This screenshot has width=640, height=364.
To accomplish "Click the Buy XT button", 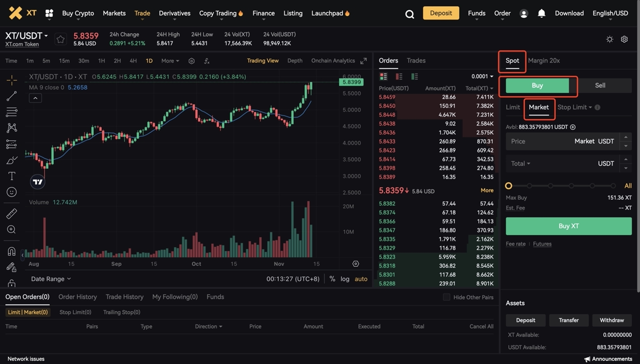I will tap(568, 226).
